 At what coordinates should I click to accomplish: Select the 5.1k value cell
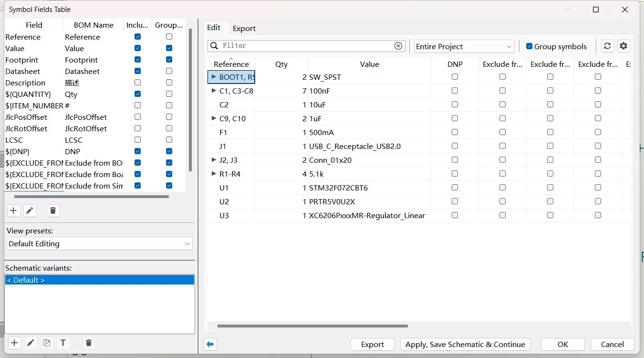(x=369, y=174)
